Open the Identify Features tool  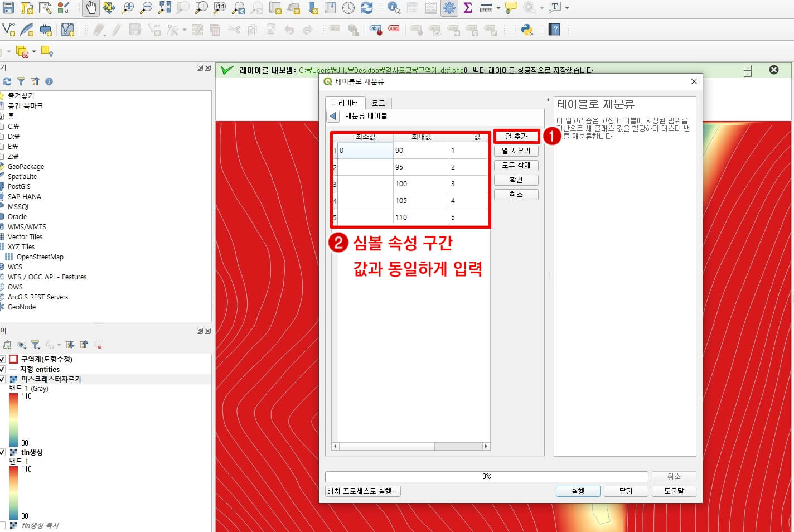(394, 8)
